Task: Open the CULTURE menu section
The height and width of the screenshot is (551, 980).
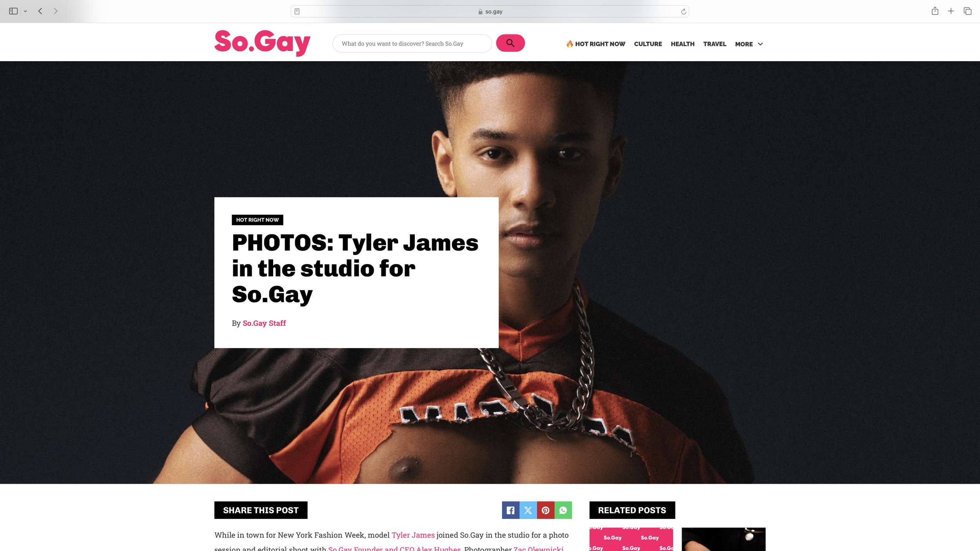Action: coord(648,44)
